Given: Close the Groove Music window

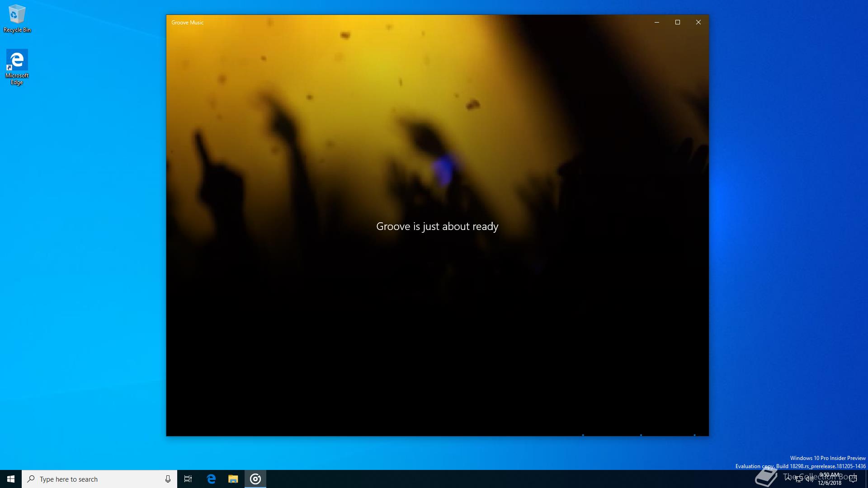Looking at the screenshot, I should (698, 22).
